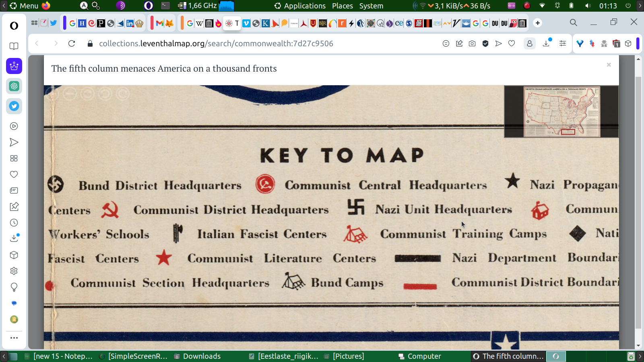Switch to the Twitter pinned tab

53,23
